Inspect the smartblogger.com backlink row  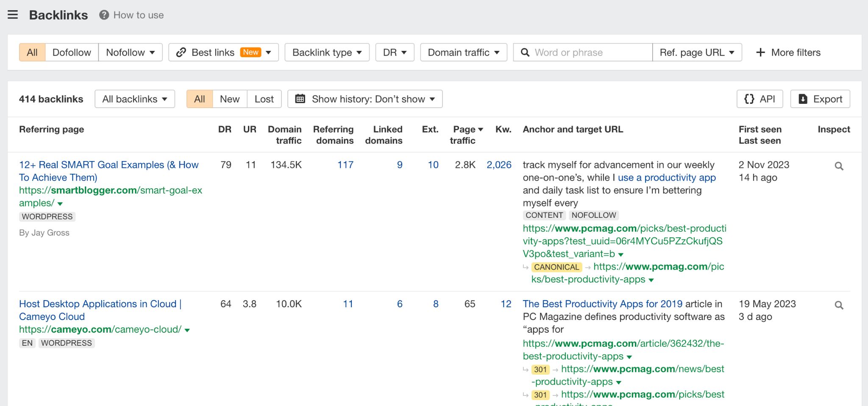[x=839, y=166]
